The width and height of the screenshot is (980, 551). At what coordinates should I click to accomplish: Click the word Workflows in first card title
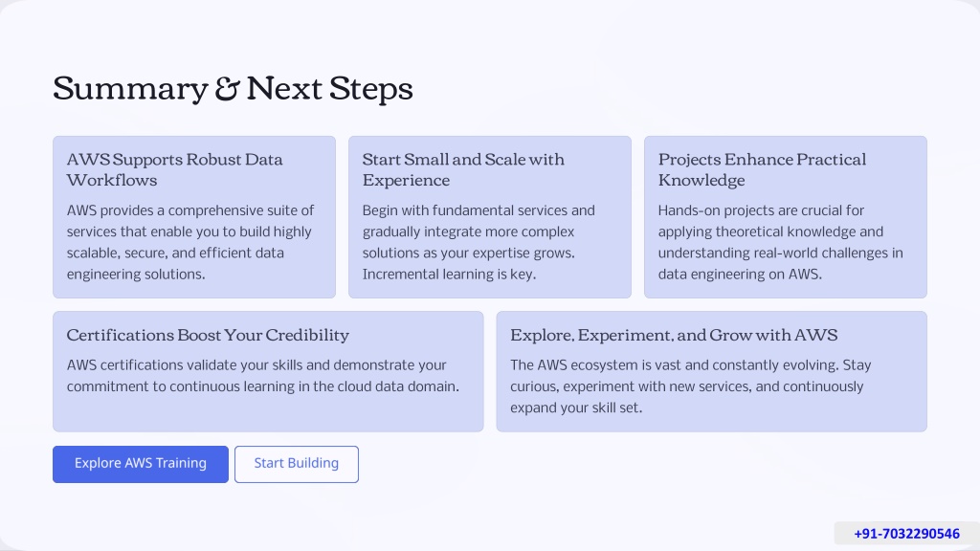[112, 180]
